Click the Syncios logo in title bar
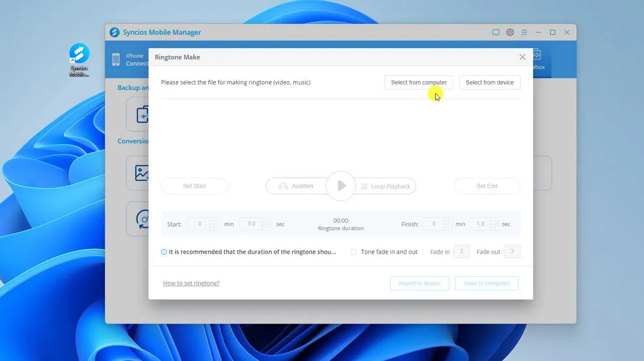 coord(115,32)
